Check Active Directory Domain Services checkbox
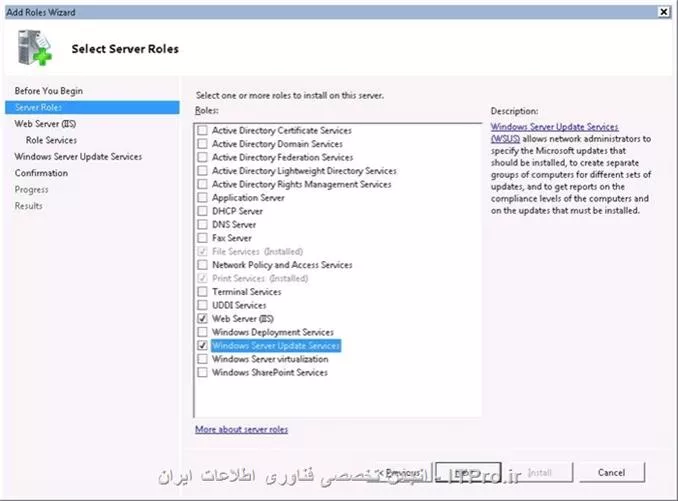The image size is (678, 501). 202,144
